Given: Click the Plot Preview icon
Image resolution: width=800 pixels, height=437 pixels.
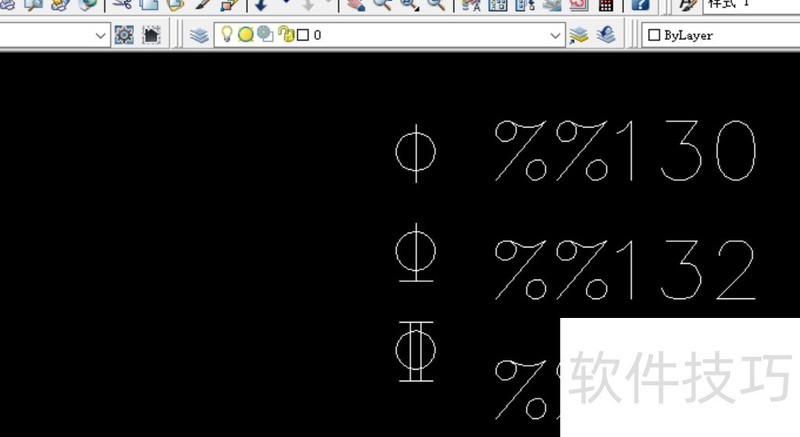Looking at the screenshot, I should point(35,5).
